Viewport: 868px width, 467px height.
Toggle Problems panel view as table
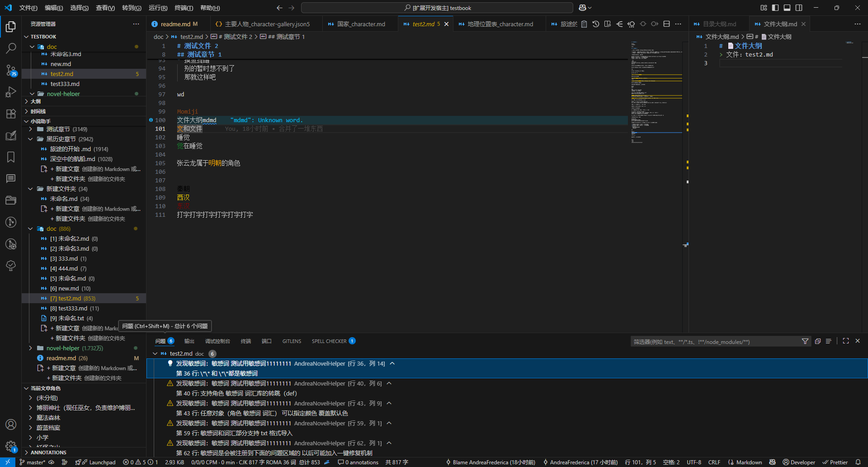click(828, 341)
